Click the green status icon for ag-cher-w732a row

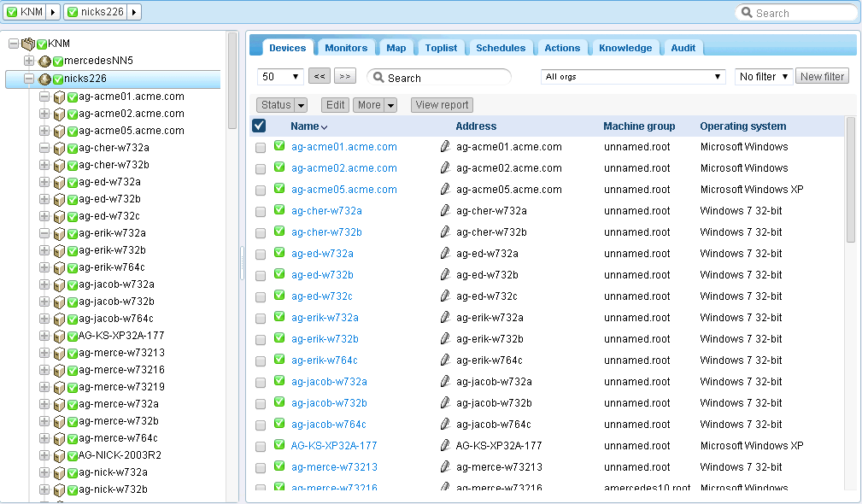[279, 210]
